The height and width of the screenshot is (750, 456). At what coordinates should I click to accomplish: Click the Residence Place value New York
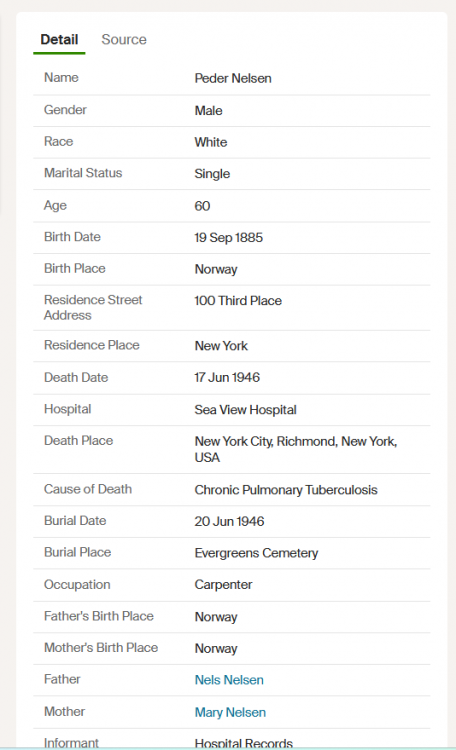[221, 346]
